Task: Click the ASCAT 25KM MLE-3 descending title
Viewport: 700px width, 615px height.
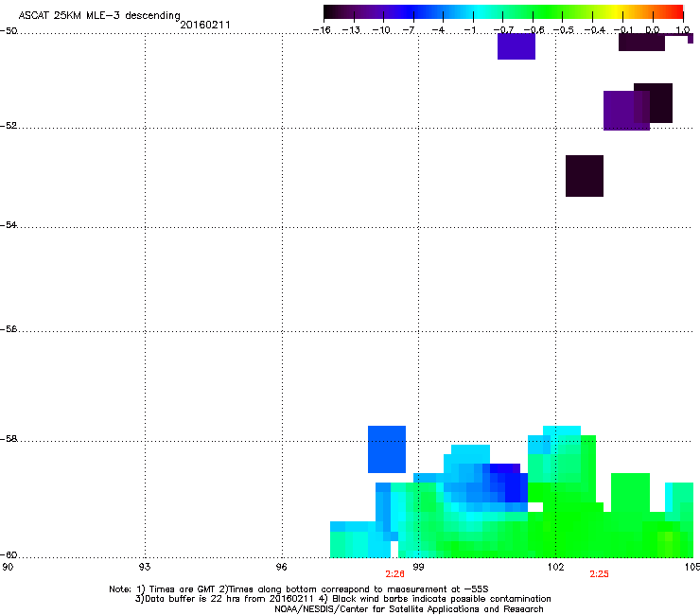Action: 99,16
